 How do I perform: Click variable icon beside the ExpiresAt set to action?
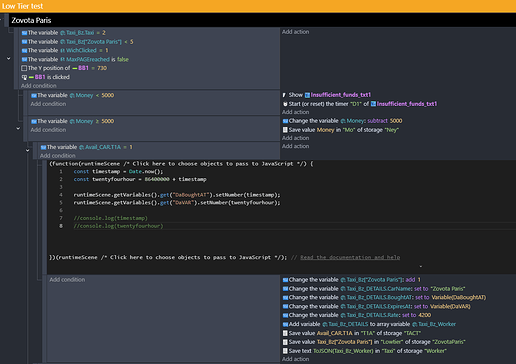point(285,307)
